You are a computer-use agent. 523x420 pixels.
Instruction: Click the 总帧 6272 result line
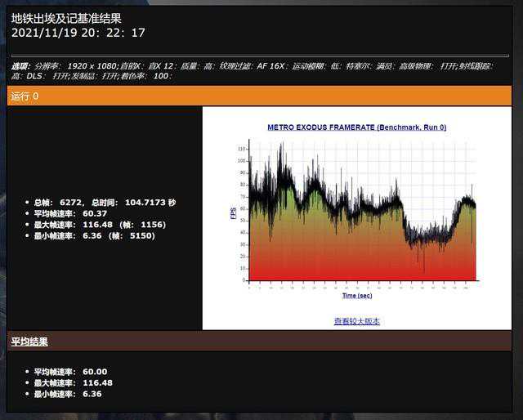click(58, 202)
